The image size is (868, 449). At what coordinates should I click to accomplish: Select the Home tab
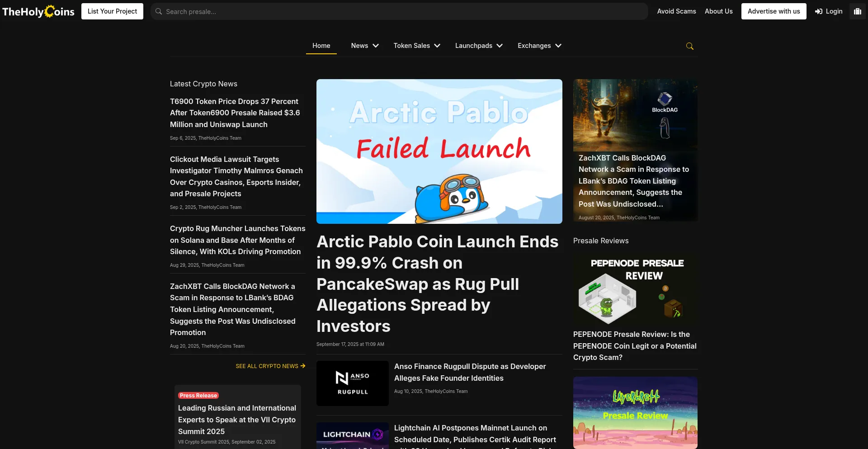[x=321, y=46]
